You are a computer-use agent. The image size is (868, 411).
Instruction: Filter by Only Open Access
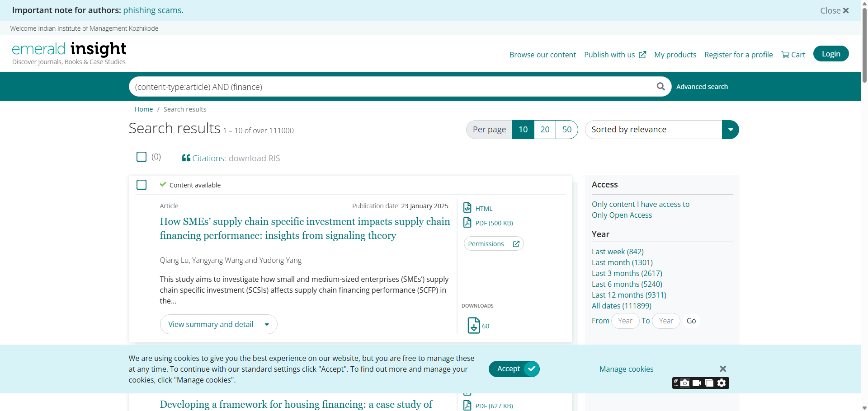click(622, 215)
